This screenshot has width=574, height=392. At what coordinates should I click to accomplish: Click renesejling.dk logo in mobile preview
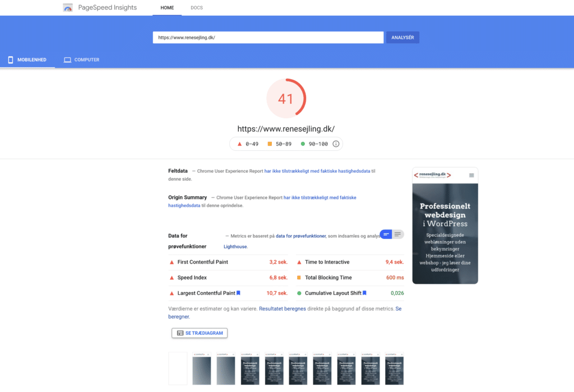(432, 175)
